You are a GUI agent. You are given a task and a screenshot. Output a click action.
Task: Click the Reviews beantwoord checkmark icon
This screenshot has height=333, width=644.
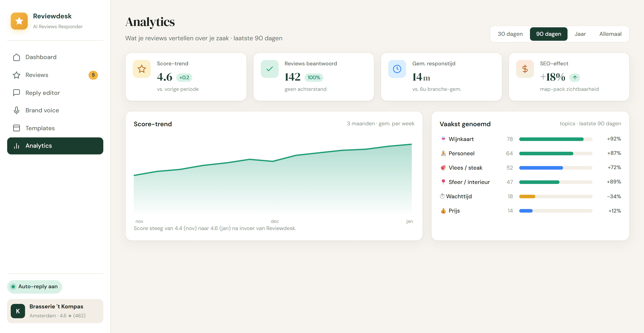click(269, 69)
